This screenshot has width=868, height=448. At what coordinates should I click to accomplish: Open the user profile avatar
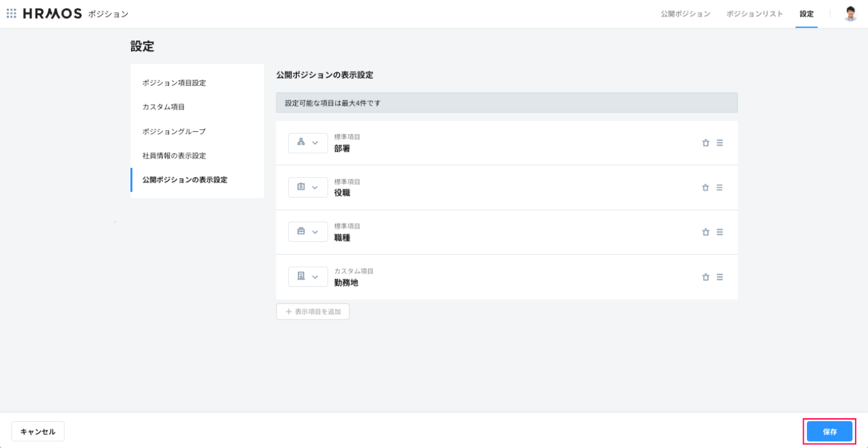(850, 14)
